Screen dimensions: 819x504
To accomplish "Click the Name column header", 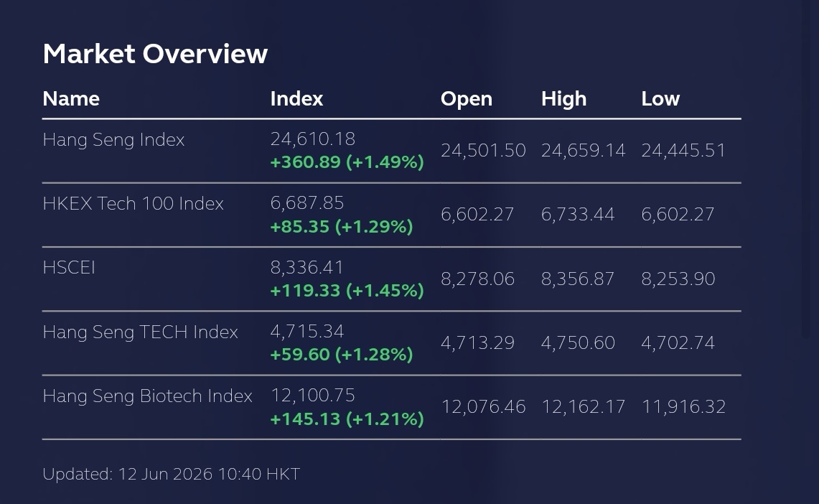I will [71, 98].
